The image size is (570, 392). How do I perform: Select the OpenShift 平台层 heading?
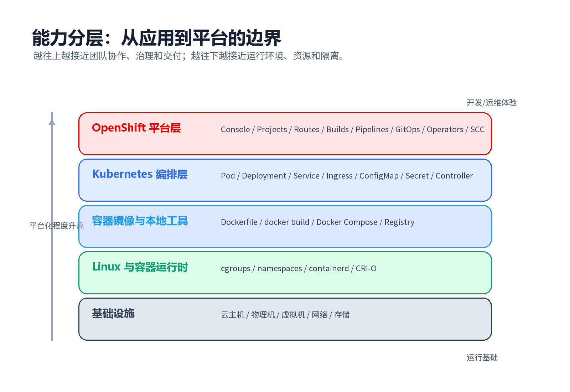point(136,128)
